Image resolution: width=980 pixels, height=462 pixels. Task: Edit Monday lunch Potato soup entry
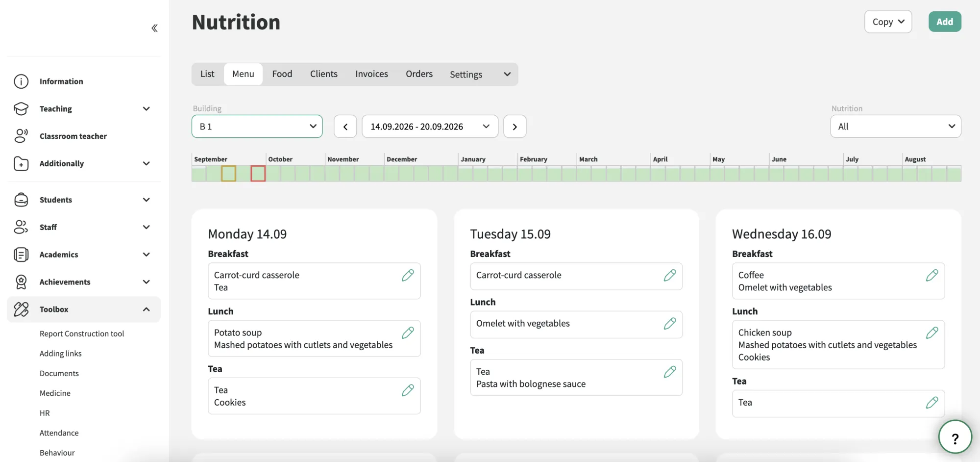[x=408, y=333]
